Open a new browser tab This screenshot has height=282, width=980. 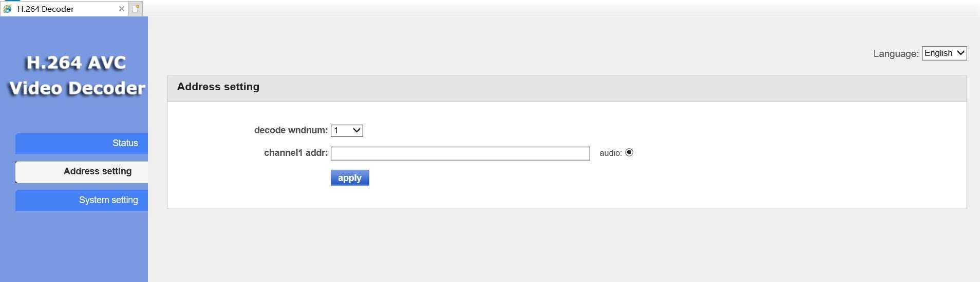pos(135,9)
